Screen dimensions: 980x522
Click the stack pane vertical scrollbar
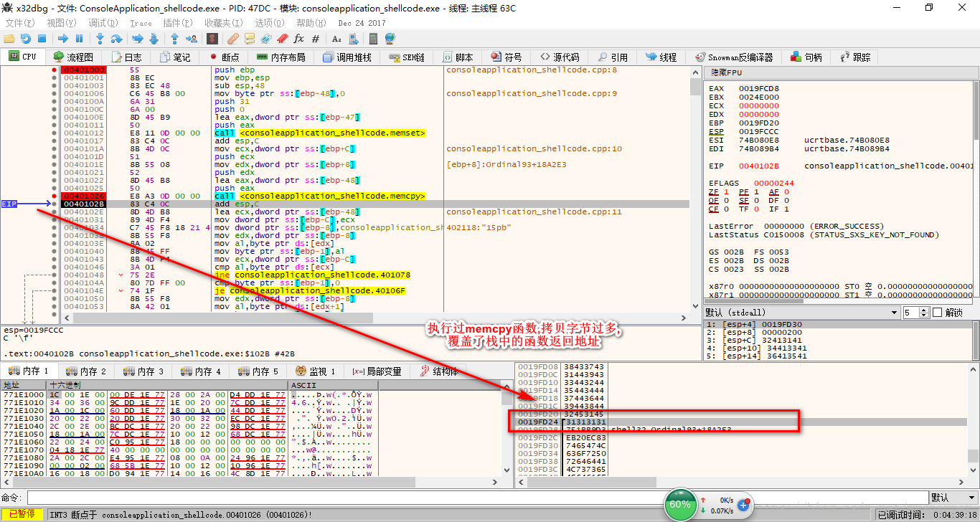click(x=972, y=419)
